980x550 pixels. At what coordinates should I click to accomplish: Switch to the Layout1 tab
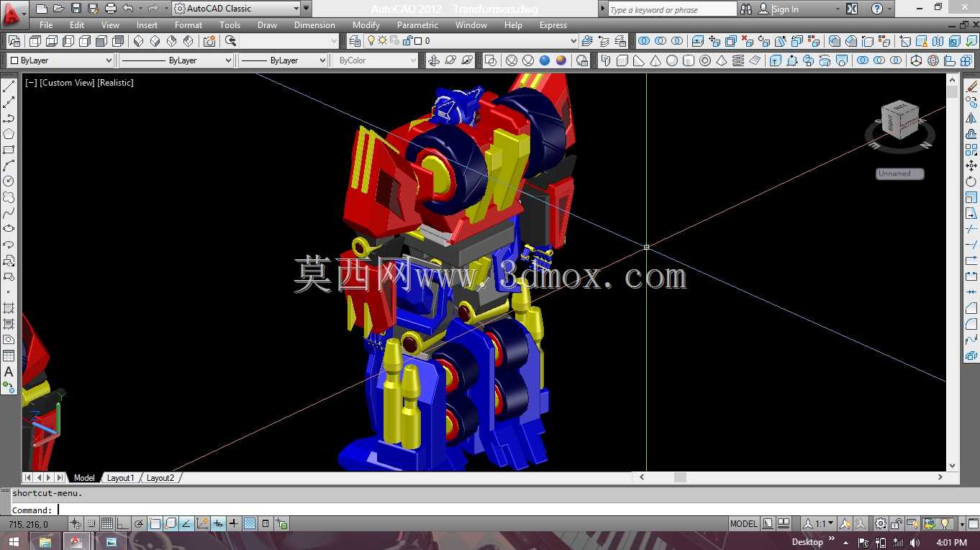click(120, 477)
